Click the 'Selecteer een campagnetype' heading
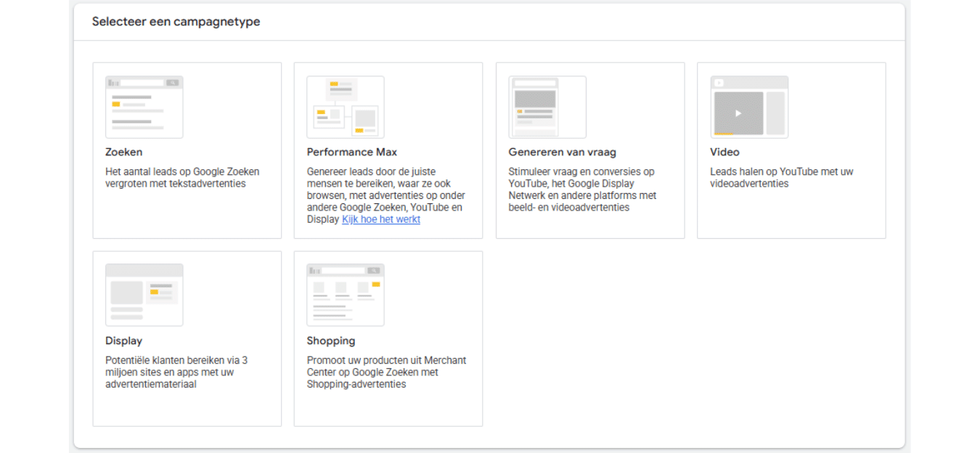This screenshot has width=980, height=453. pos(176,22)
